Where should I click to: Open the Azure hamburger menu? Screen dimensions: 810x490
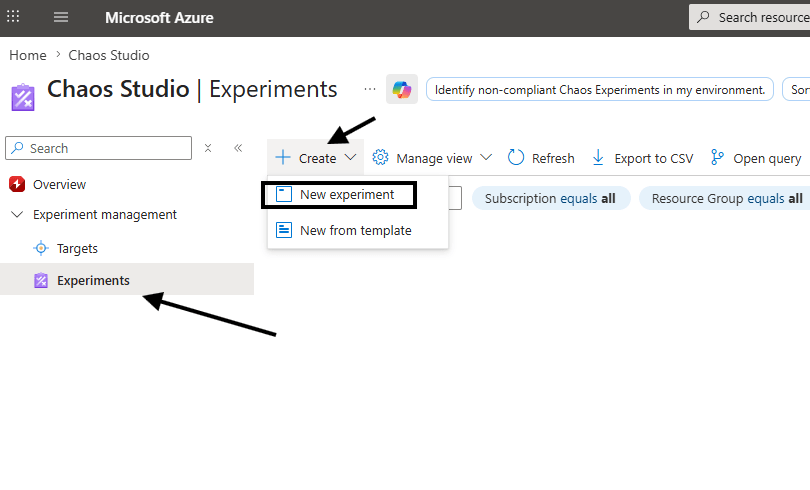click(x=61, y=18)
